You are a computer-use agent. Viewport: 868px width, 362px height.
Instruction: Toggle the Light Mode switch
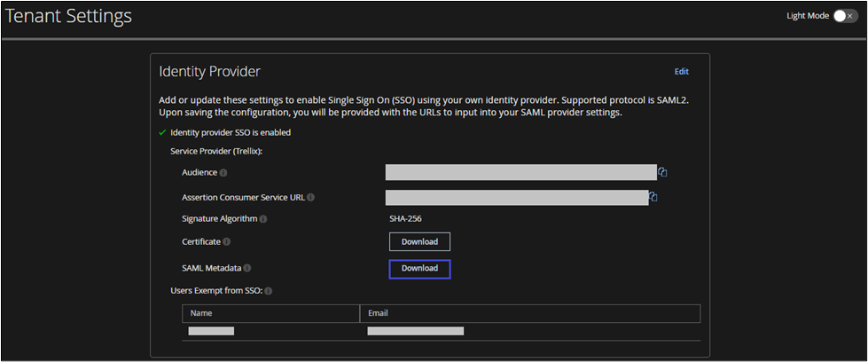coord(845,16)
